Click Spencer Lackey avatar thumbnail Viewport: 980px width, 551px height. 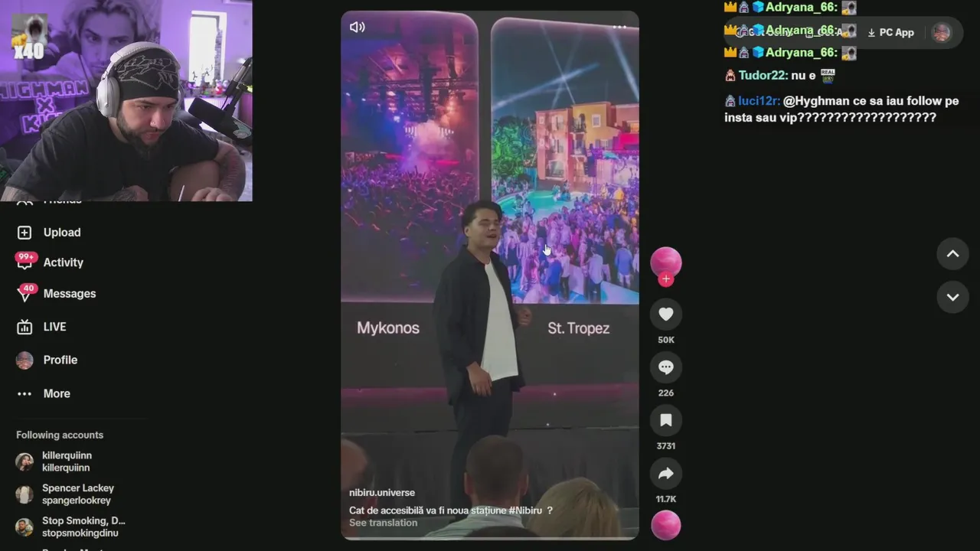coord(24,494)
